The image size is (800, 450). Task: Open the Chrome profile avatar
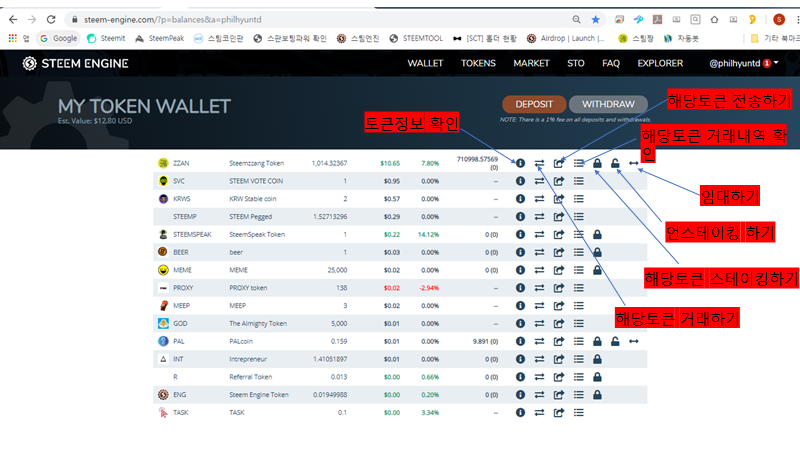click(779, 19)
